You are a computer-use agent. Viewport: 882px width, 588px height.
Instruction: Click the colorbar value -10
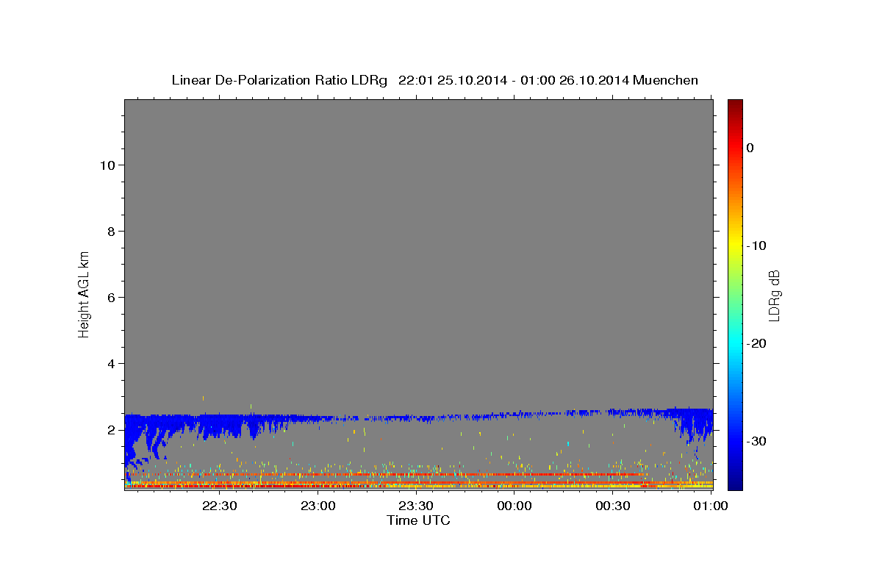click(757, 245)
